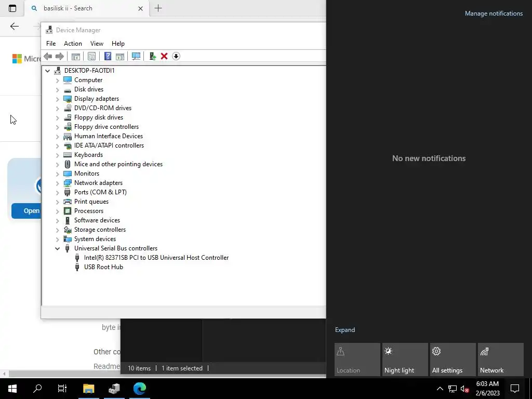The image size is (532, 399).
Task: Click the 6:03 AM clock in taskbar
Action: coord(487,384)
